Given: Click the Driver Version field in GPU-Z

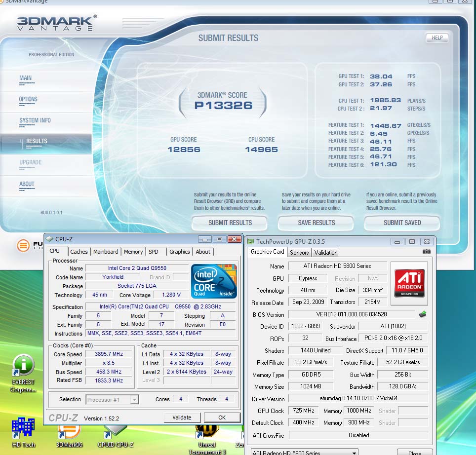Looking at the screenshot, I should pyautogui.click(x=358, y=398).
